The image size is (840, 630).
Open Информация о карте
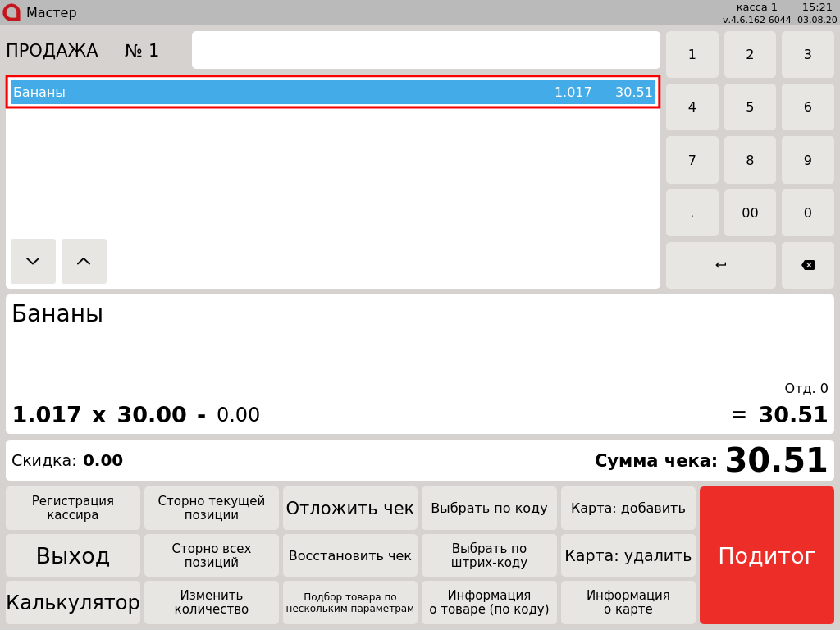[628, 603]
